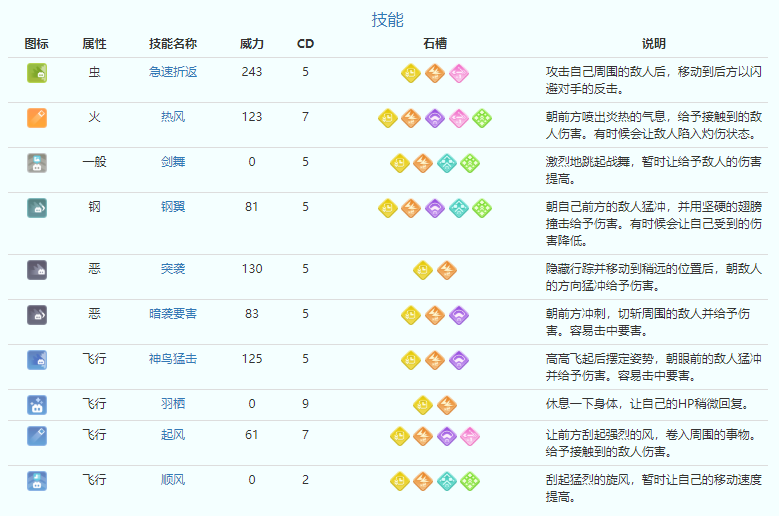Click the 火 attribute cell
This screenshot has height=516, width=779.
pos(94,117)
